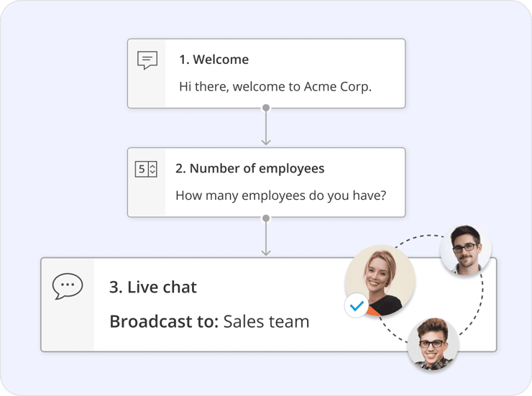This screenshot has height=396, width=532.
Task: Click 'How many employees do you have?' text
Action: point(281,195)
